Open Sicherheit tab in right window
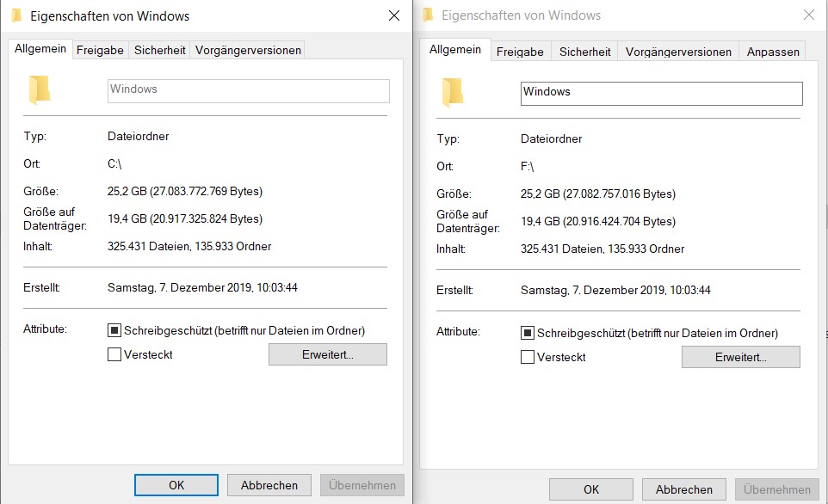 [584, 52]
